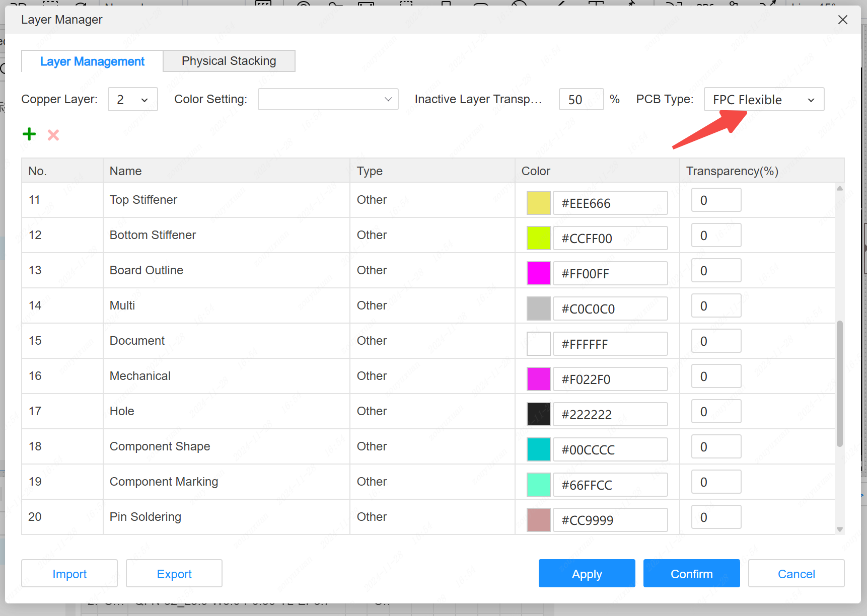Click the green plus add layer icon
The height and width of the screenshot is (616, 867).
(x=29, y=134)
